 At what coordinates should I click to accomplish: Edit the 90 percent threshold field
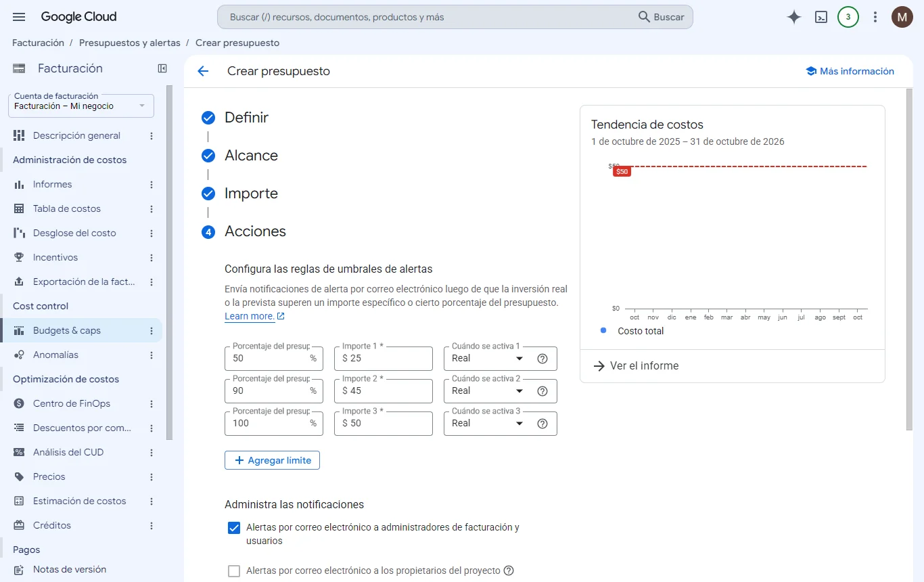(274, 391)
